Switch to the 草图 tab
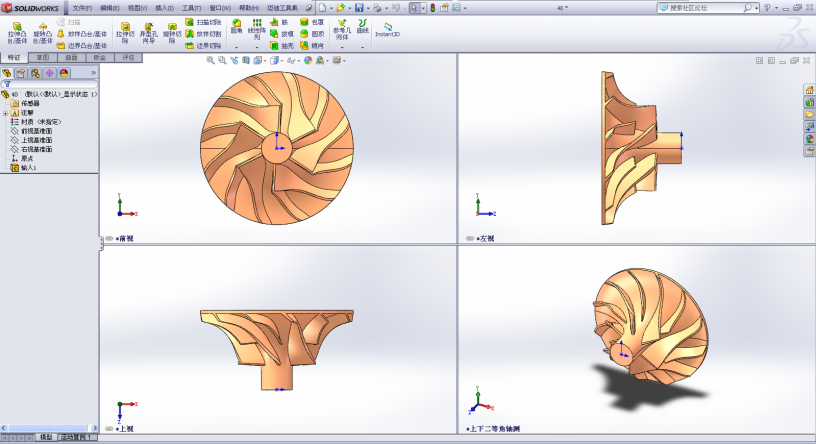Viewport: 816px width, 444px height. coord(41,58)
